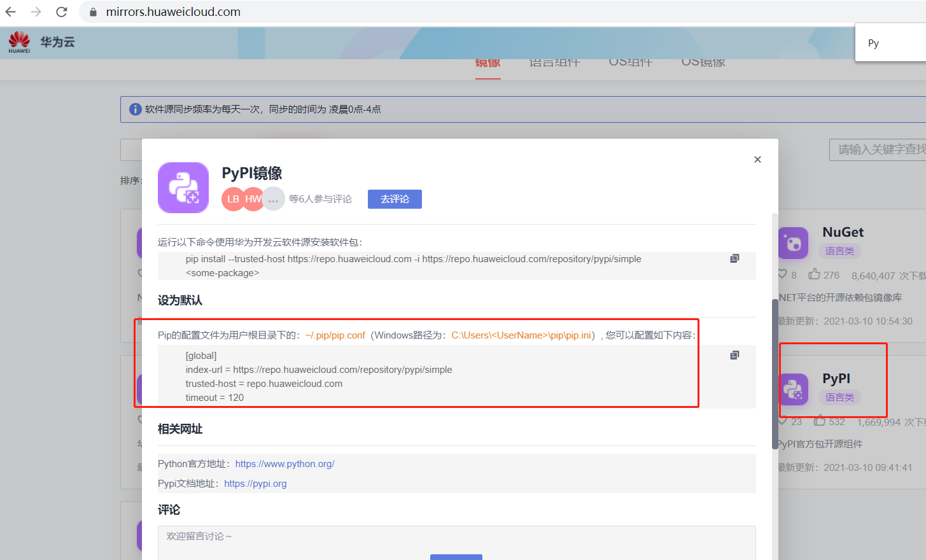The image size is (926, 560).
Task: Click the 相关网址 heading
Action: pos(180,429)
